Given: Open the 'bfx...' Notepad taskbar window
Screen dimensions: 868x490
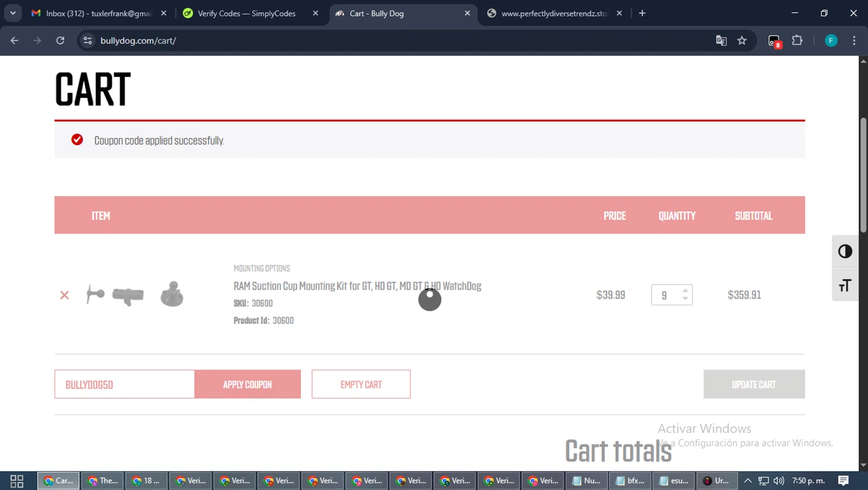Looking at the screenshot, I should (631, 481).
